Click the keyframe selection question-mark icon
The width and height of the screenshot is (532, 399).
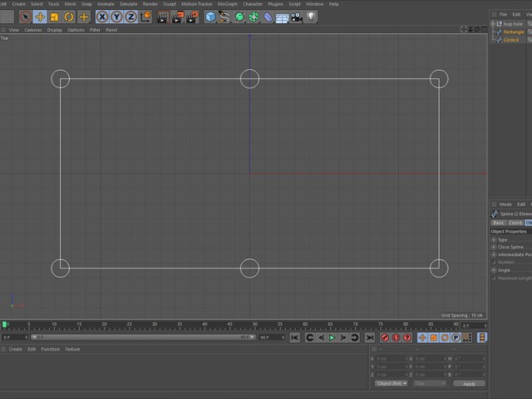(407, 337)
